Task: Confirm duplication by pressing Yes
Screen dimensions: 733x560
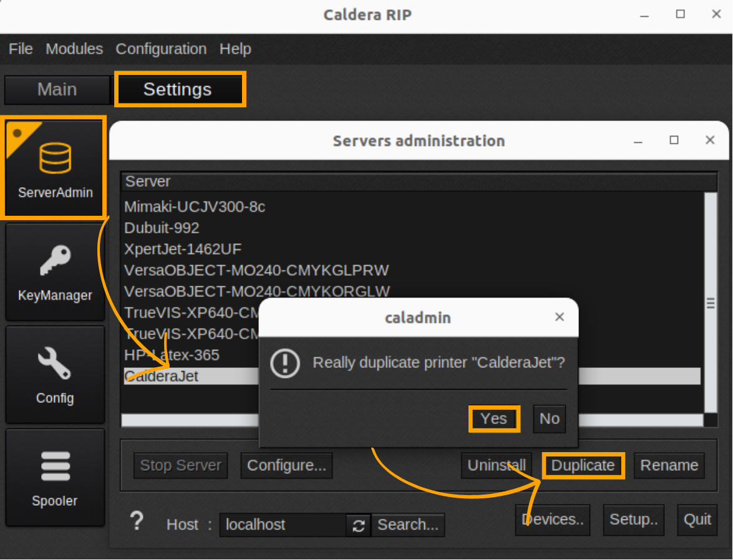Action: (493, 418)
